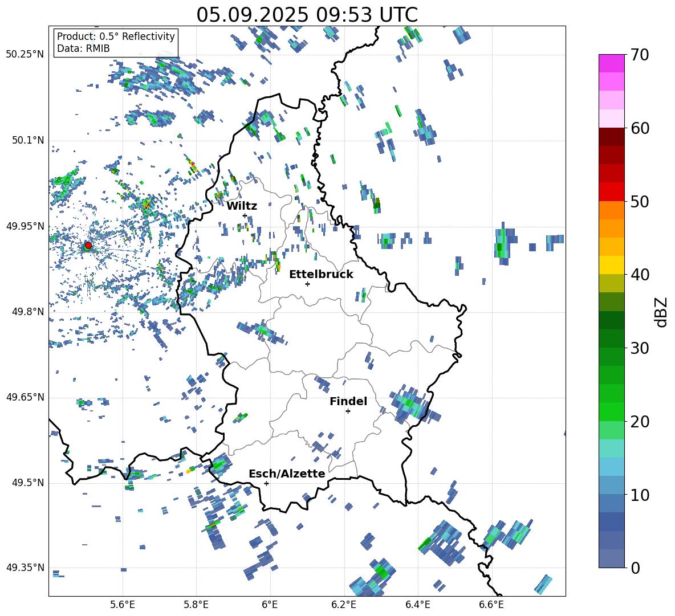Viewport: 675px width, 616px height.
Task: Click the 50 label on colorbar
Action: click(x=640, y=202)
